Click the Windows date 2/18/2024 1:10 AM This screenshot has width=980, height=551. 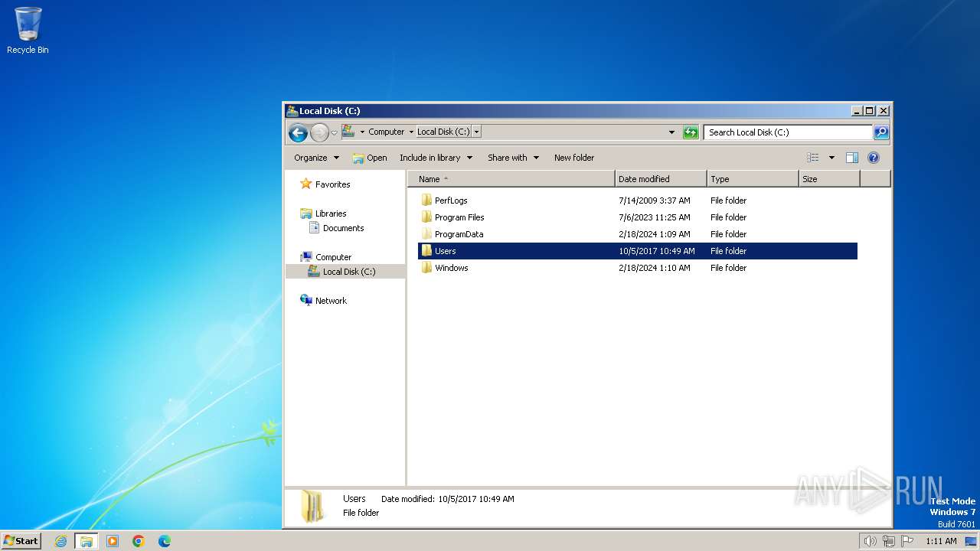[655, 268]
